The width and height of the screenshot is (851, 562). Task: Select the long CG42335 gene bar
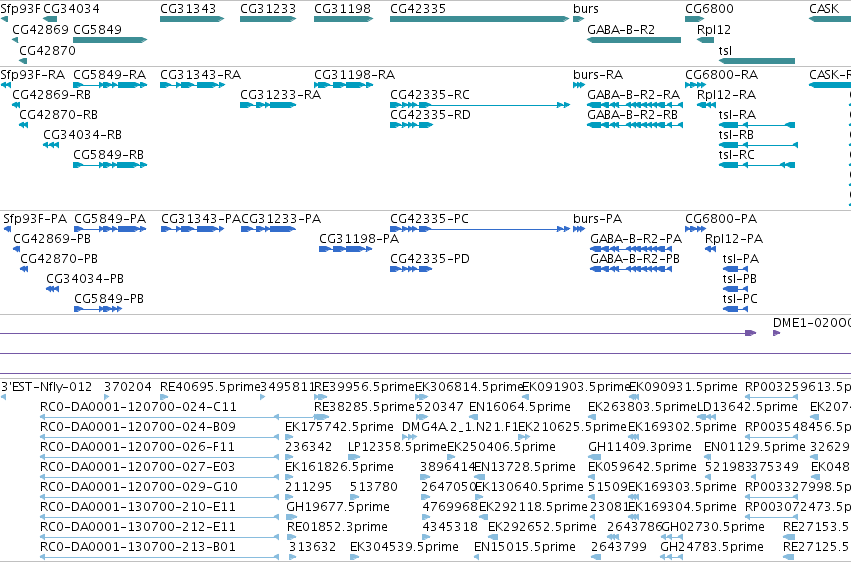tap(479, 19)
